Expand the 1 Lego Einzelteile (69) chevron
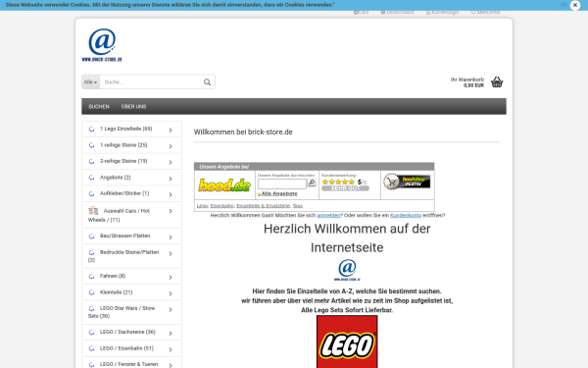 pyautogui.click(x=171, y=130)
